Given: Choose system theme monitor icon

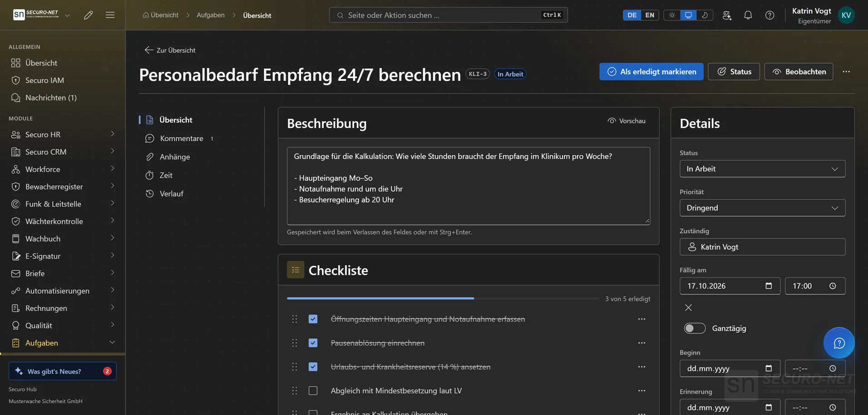Looking at the screenshot, I should pyautogui.click(x=688, y=15).
